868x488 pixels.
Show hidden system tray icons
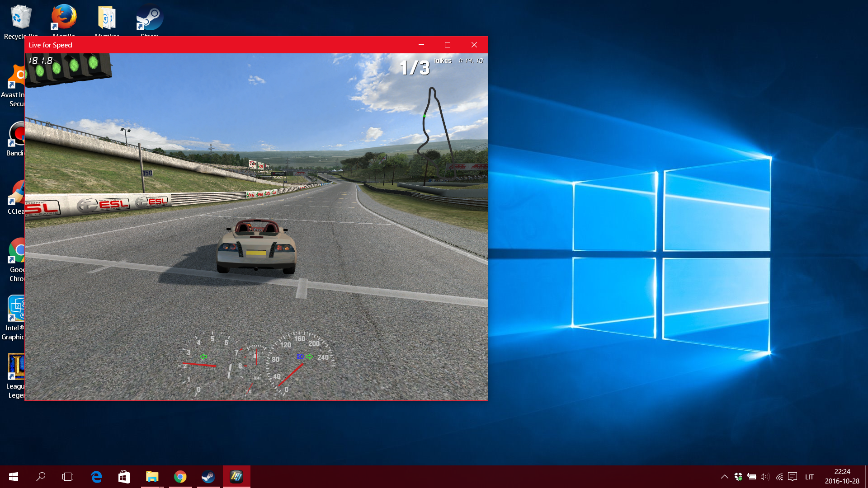(x=724, y=477)
